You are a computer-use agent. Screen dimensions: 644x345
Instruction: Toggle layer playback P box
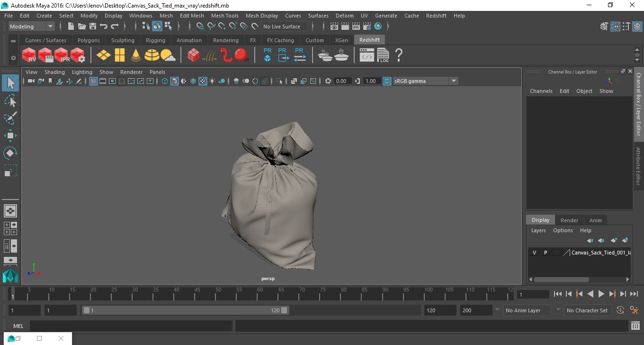click(x=545, y=253)
